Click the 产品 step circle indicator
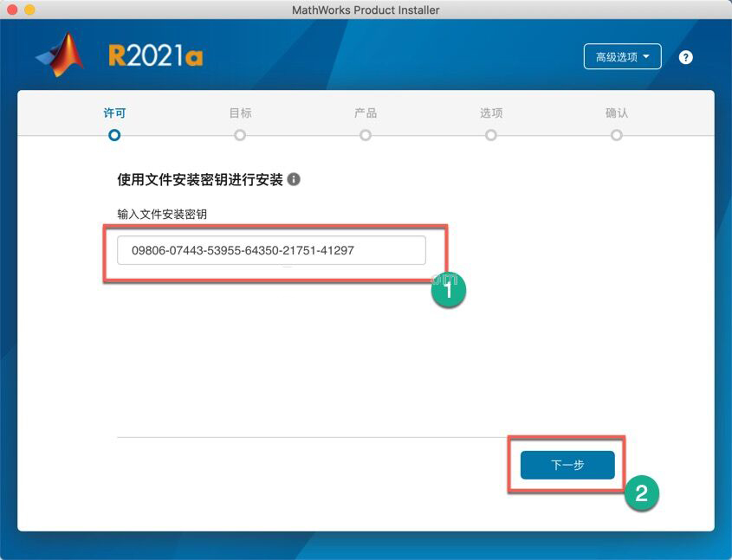 tap(366, 135)
